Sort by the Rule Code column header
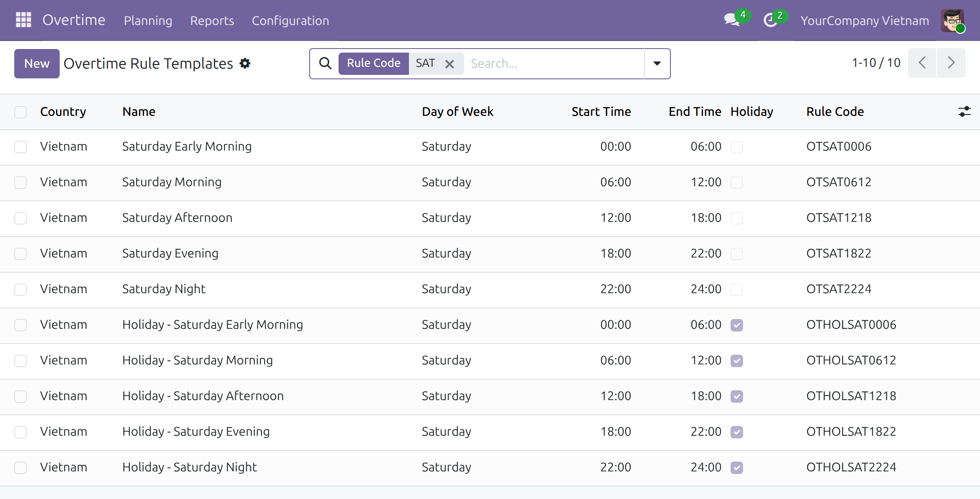980x499 pixels. coord(835,111)
